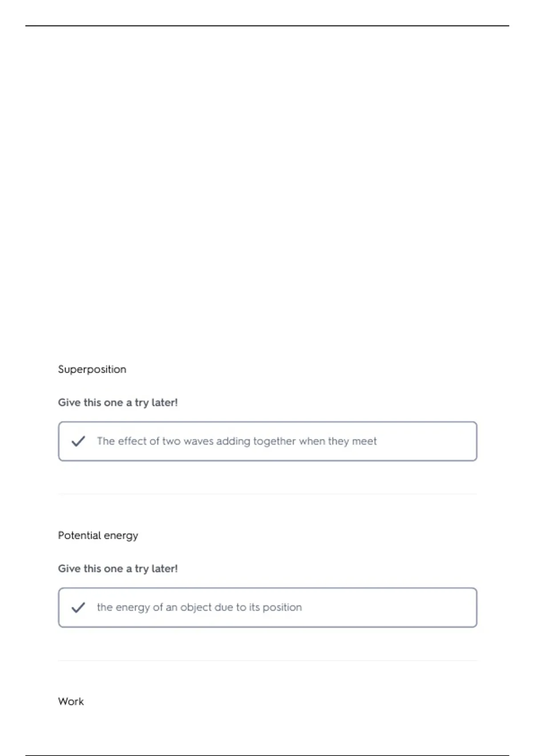Click the black horizontal rule at the page top
534x756 pixels.
click(x=267, y=26)
